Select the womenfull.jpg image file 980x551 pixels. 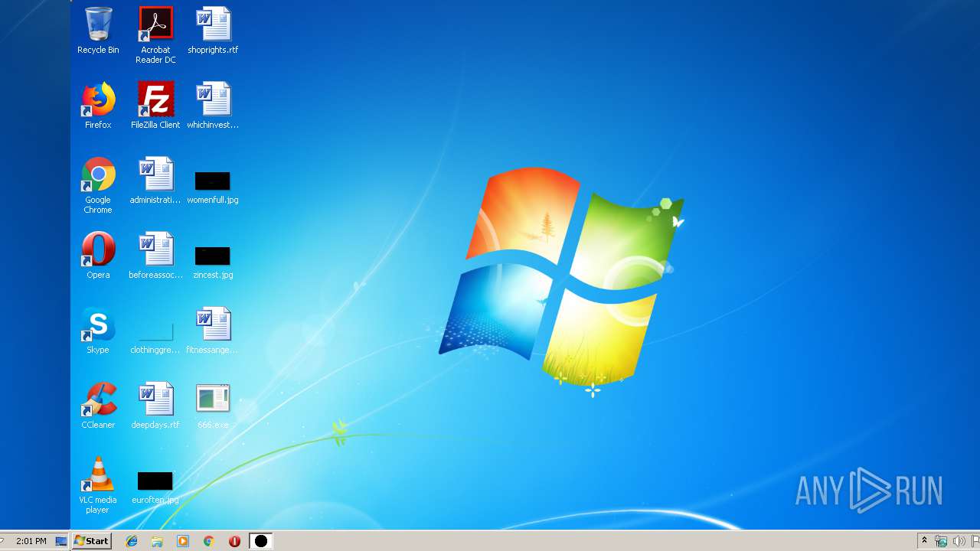(213, 187)
